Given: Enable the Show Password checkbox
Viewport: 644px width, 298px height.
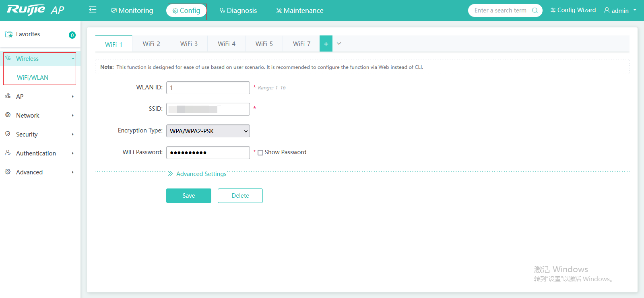Looking at the screenshot, I should point(260,153).
